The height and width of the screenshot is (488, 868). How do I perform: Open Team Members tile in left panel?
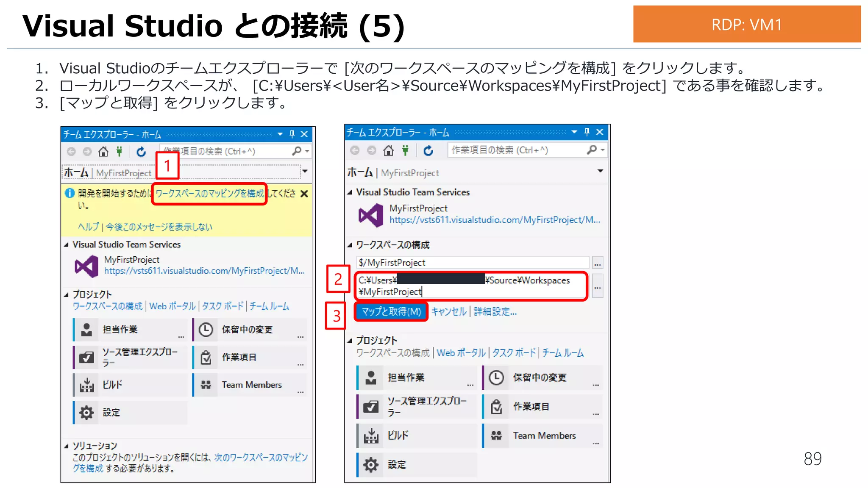tap(249, 385)
